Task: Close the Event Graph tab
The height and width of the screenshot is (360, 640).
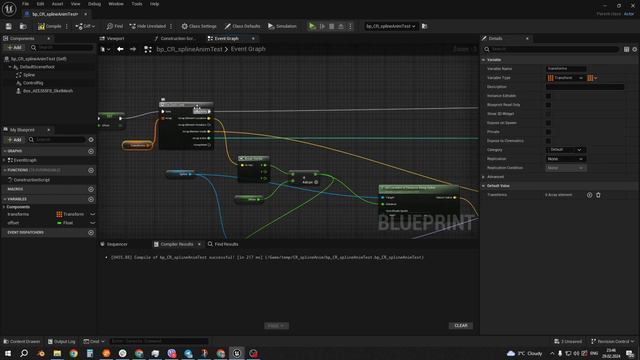Action: coord(253,38)
